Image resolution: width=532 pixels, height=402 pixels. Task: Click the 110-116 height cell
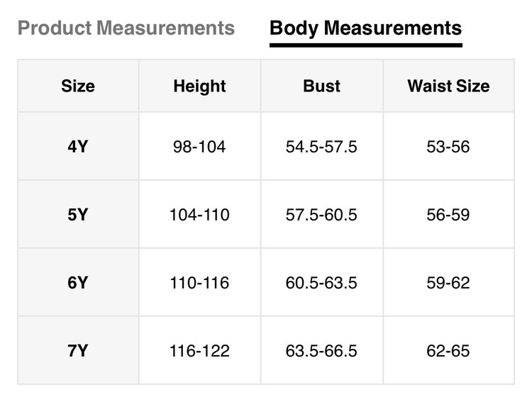coord(199,282)
